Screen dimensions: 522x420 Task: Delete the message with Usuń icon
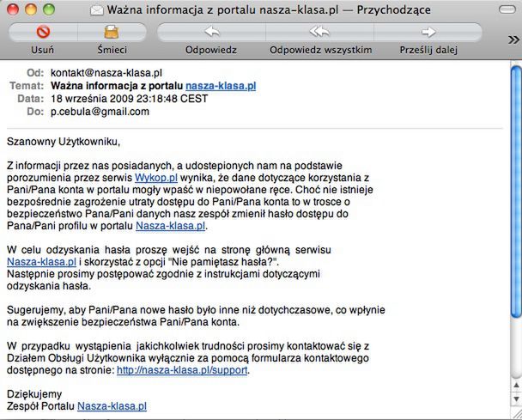[43, 33]
